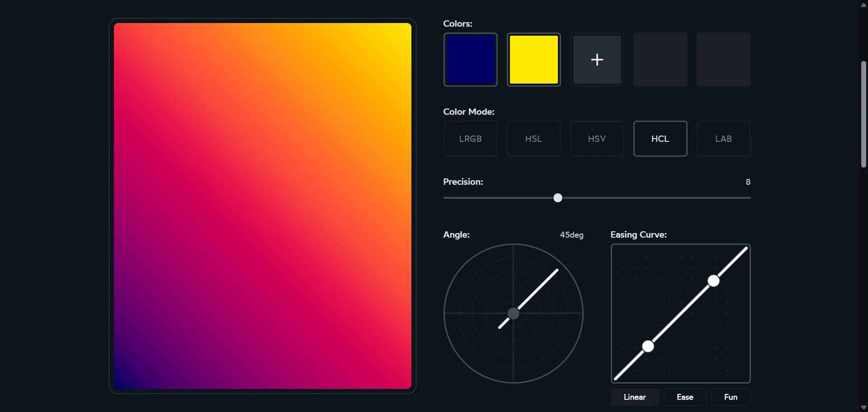This screenshot has width=868, height=412.
Task: Apply the Linear easing preset
Action: [634, 397]
